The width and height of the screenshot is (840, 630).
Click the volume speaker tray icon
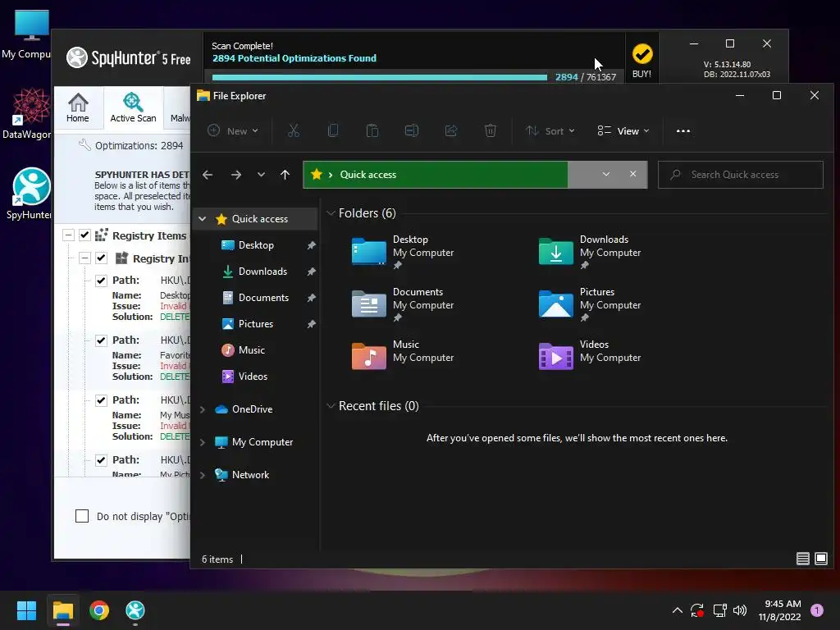pyautogui.click(x=740, y=610)
